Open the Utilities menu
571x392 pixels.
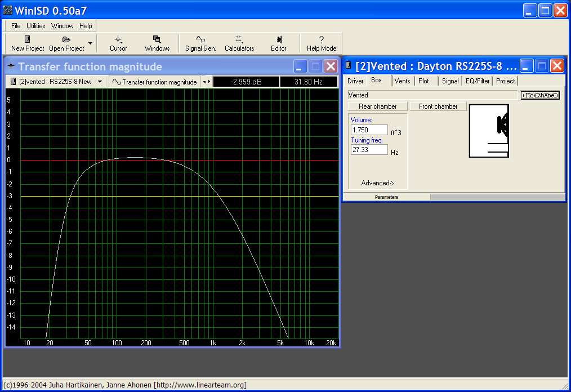click(35, 26)
